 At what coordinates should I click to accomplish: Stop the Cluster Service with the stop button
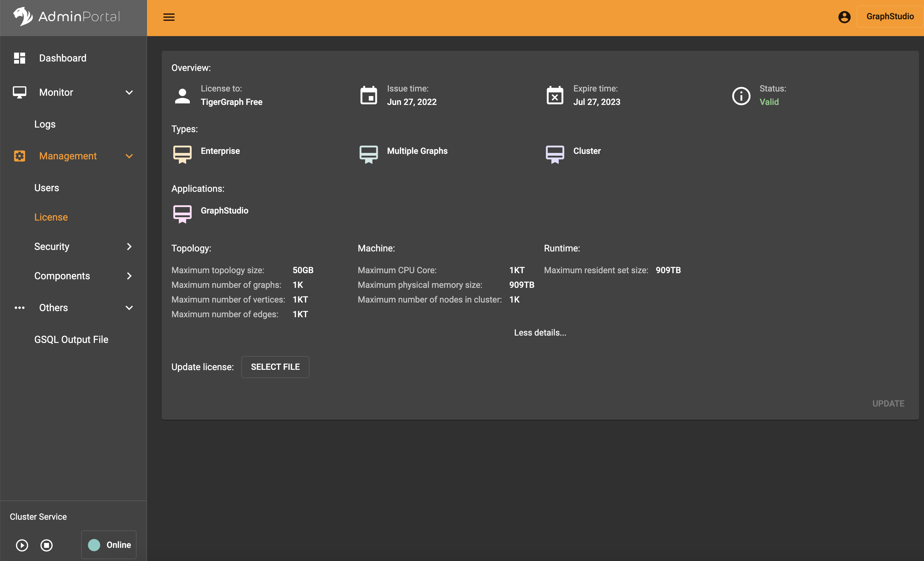47,545
